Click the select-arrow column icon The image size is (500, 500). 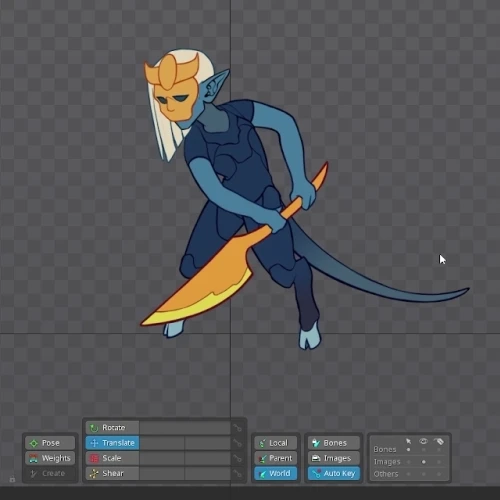409,441
